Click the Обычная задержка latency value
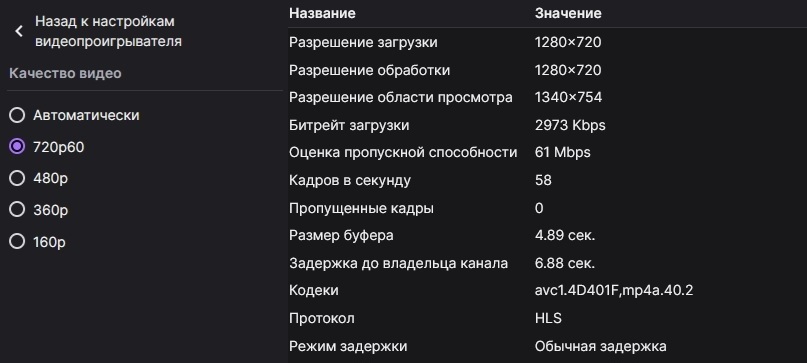 coord(601,346)
